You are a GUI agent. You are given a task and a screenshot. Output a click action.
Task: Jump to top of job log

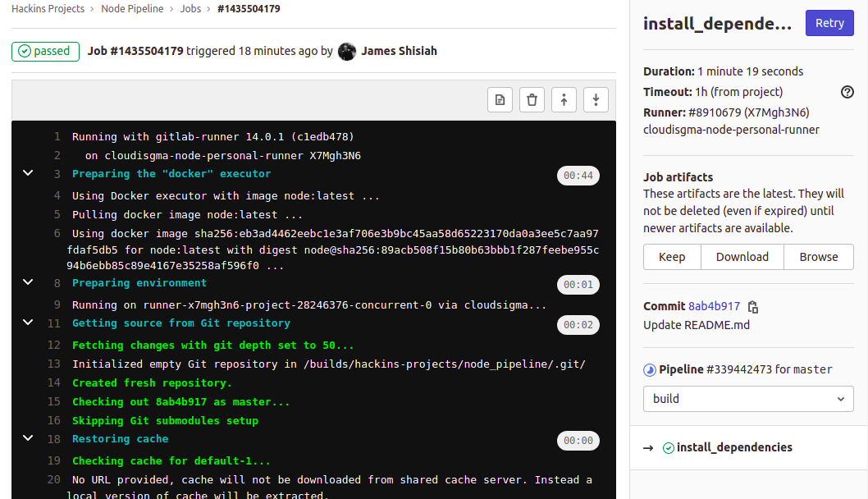point(564,99)
